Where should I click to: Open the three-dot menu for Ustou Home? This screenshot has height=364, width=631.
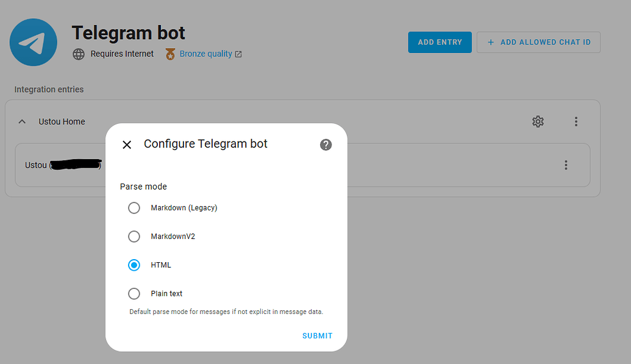pos(576,121)
